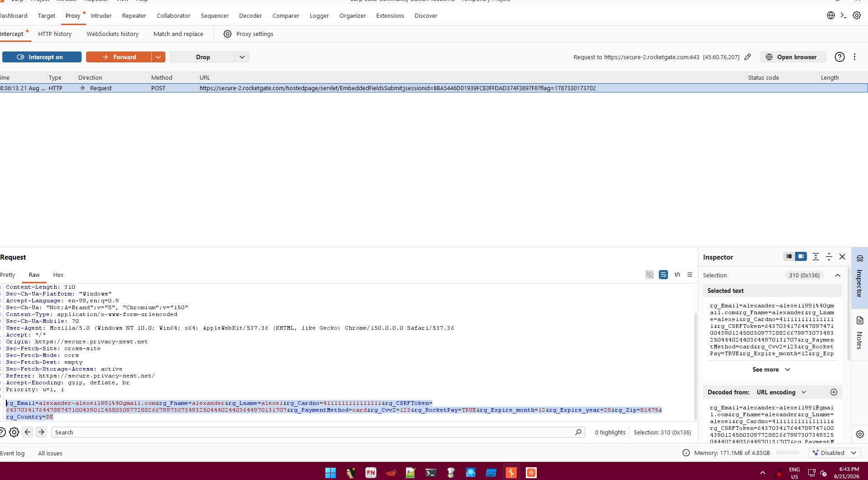Viewport: 868px width, 480px height.
Task: Open the Extensions tab
Action: point(390,15)
